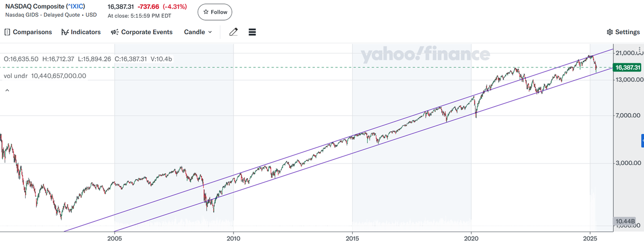Screen dimensions: 644x242
Task: Click the Follow star button
Action: point(215,12)
